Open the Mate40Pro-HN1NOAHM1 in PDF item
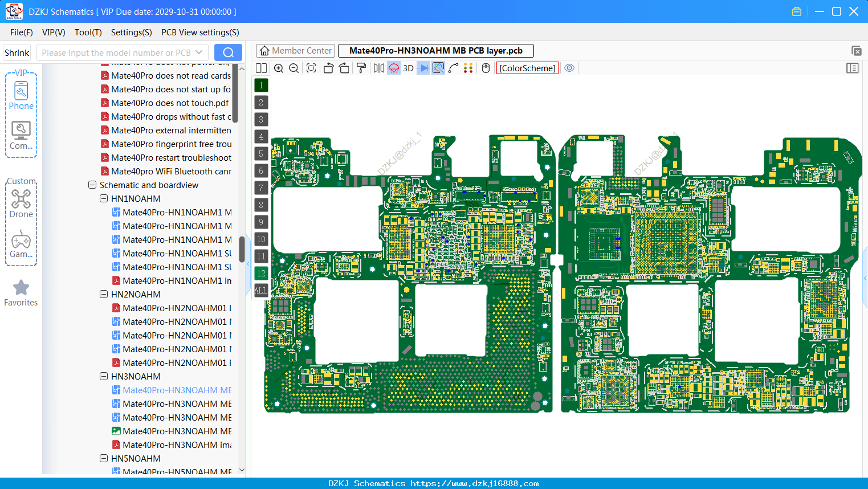 [x=172, y=281]
